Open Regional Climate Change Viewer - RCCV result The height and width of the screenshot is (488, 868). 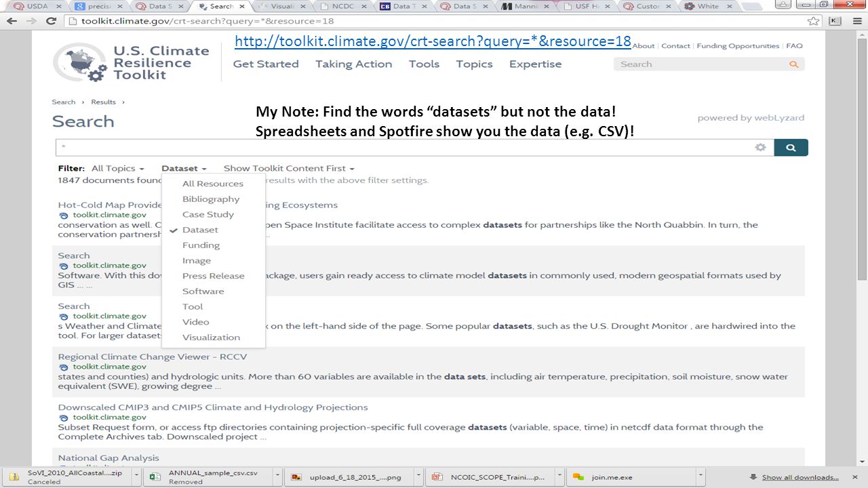coord(153,357)
